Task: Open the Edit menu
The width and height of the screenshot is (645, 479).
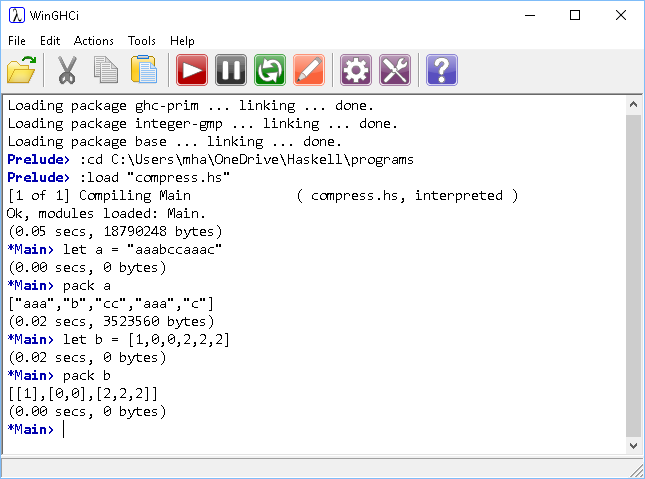Action: [50, 41]
